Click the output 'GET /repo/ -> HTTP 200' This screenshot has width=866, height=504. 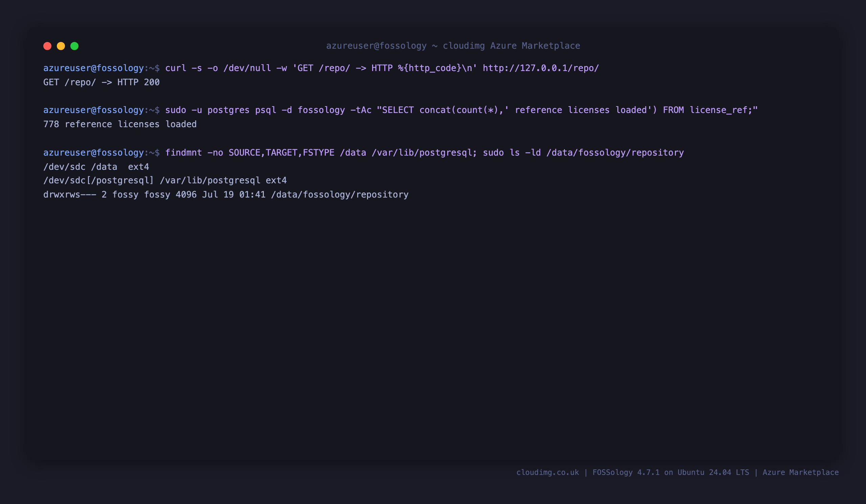[101, 83]
